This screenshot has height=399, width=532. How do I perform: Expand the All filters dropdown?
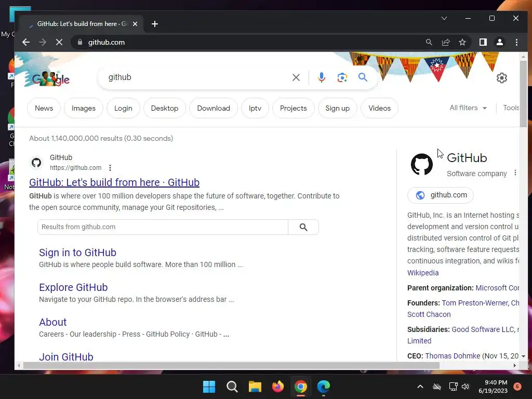pyautogui.click(x=468, y=108)
